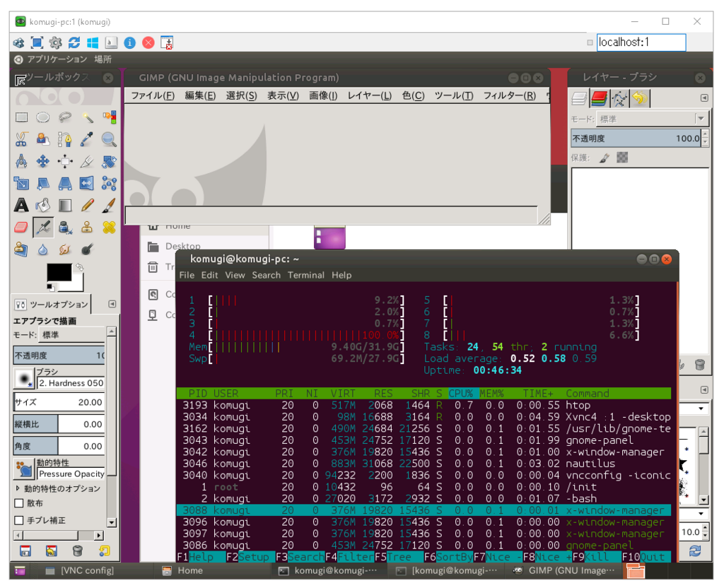724x588 pixels.
Task: Open brushes dock configure tab arrow
Action: pos(703,389)
